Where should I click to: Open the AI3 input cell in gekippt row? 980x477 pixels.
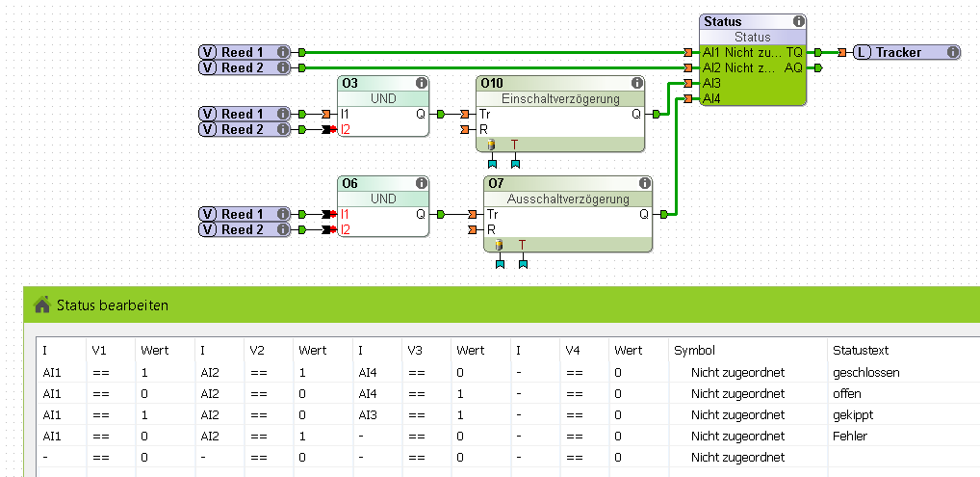click(368, 415)
